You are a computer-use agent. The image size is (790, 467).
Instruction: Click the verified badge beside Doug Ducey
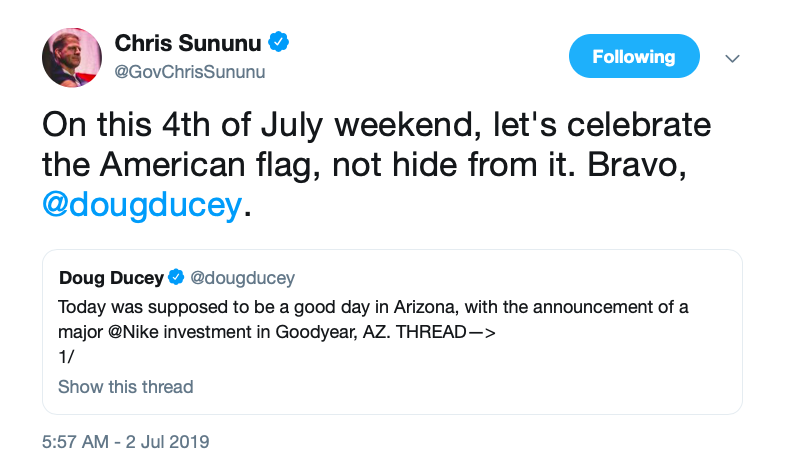pos(176,277)
